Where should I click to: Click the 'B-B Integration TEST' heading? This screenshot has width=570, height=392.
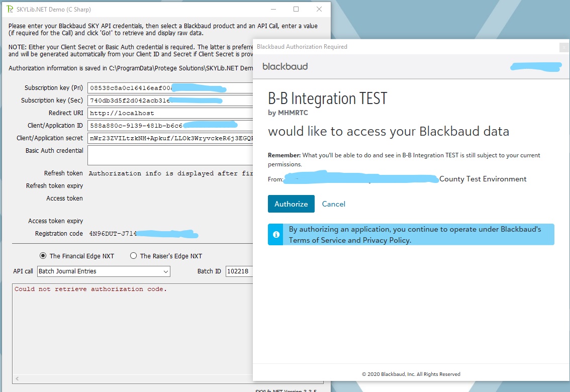(x=328, y=99)
